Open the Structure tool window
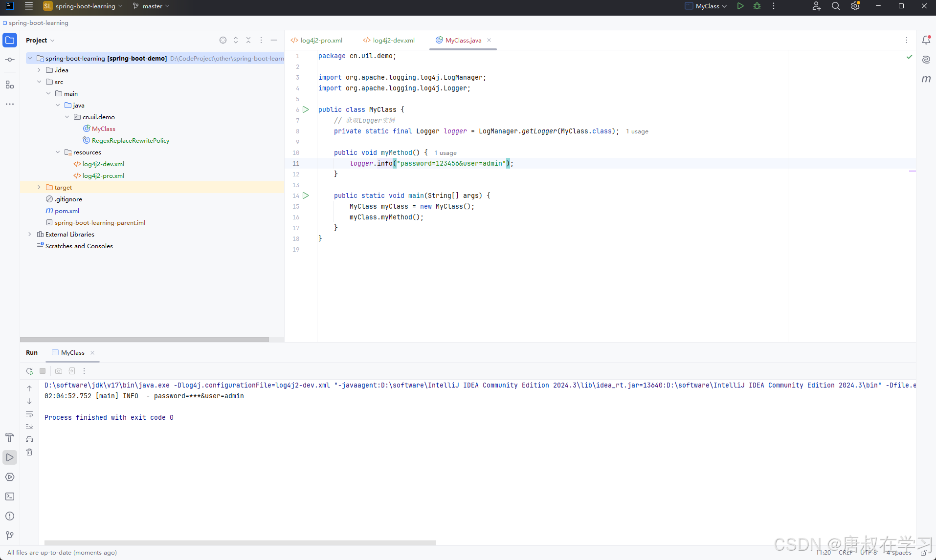 10,85
